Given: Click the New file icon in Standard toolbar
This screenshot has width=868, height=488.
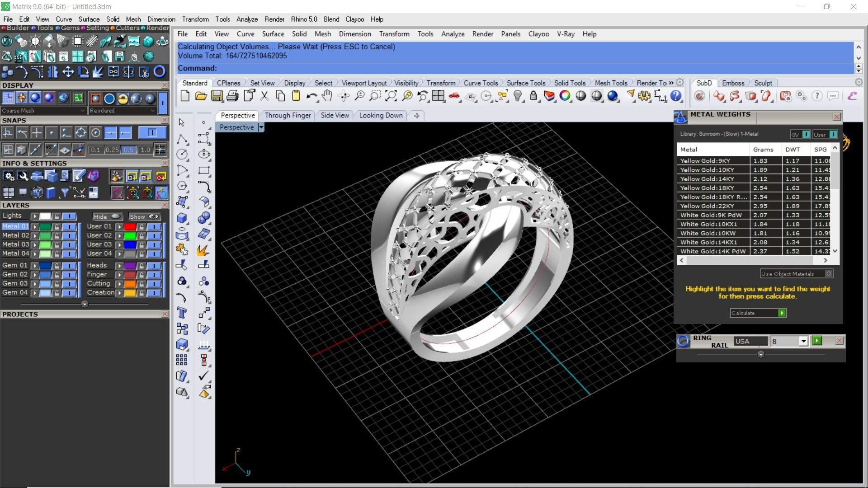Looking at the screenshot, I should click(185, 96).
